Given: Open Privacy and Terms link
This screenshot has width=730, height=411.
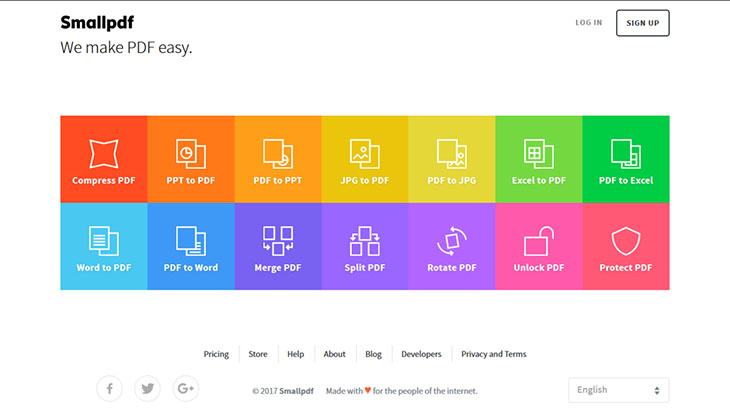Looking at the screenshot, I should click(494, 354).
